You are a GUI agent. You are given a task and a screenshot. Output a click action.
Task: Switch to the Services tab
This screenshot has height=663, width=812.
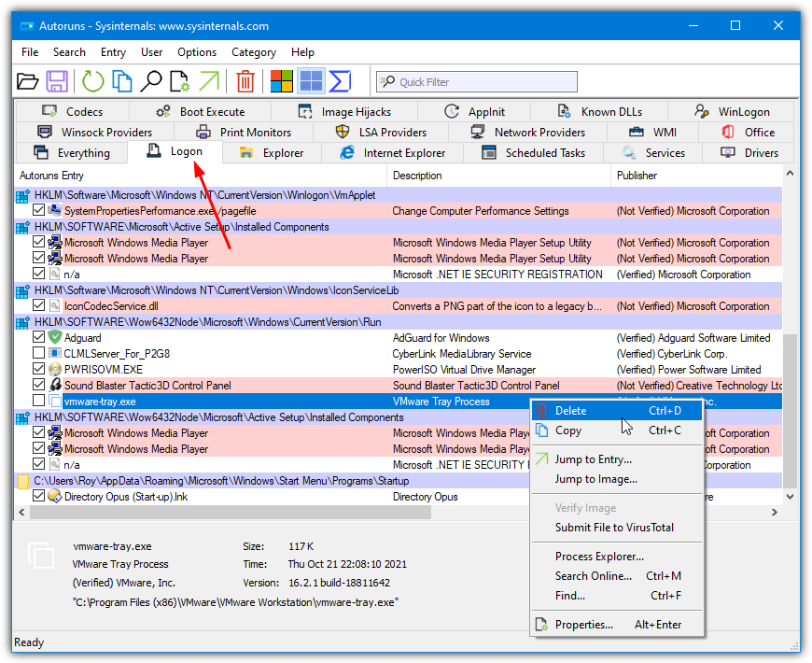652,153
